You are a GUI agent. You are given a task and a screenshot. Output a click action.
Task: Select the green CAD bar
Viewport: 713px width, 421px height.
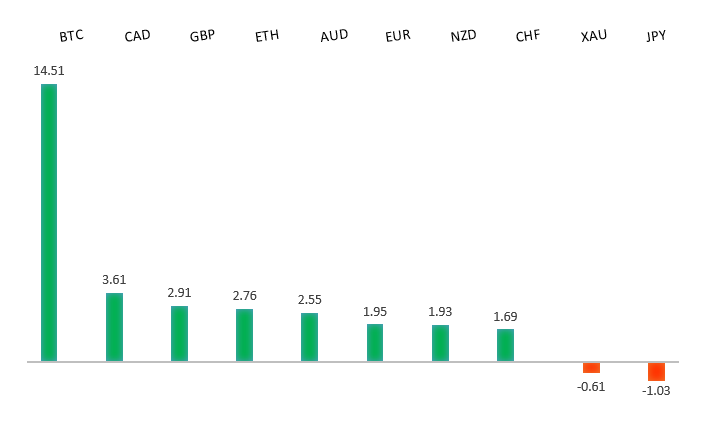(114, 326)
